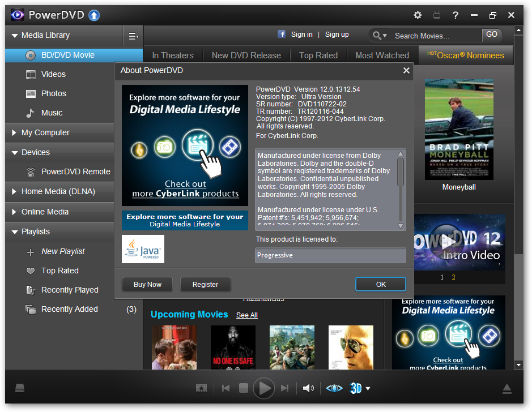This screenshot has width=532, height=412.
Task: Click the Java Powered logo
Action: click(x=143, y=249)
